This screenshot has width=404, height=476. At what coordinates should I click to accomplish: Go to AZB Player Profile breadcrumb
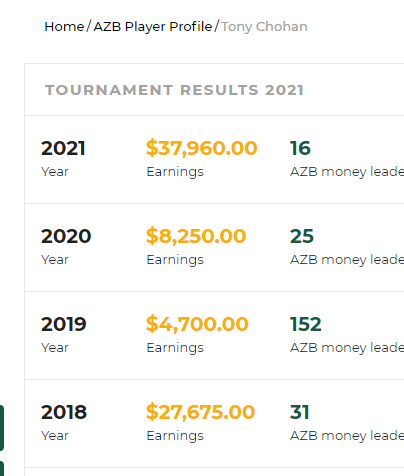(153, 27)
